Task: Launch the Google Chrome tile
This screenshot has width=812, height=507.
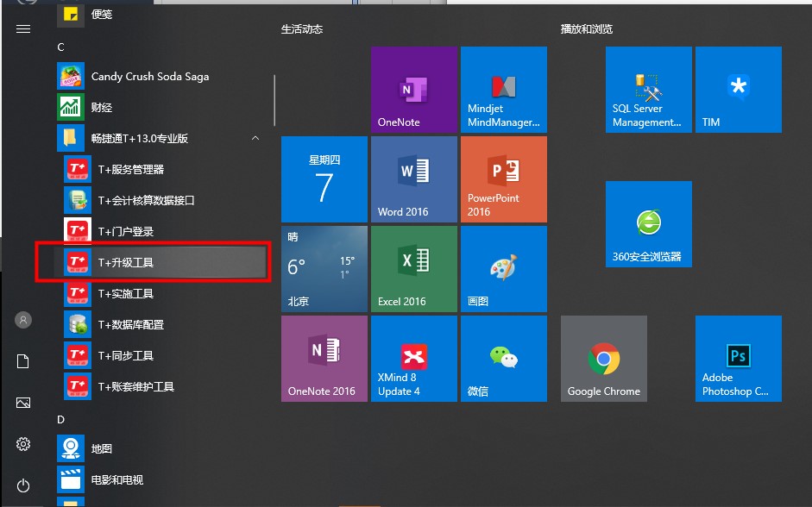Action: click(604, 359)
